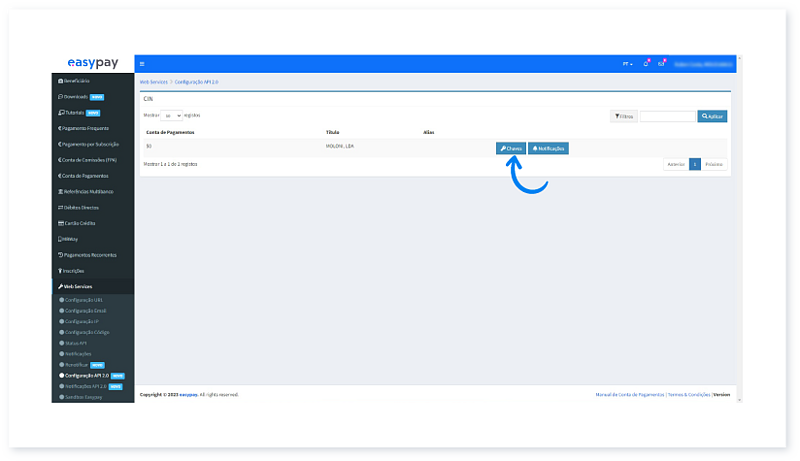Click the Próximo pagination button
The height and width of the screenshot is (461, 800).
click(714, 164)
